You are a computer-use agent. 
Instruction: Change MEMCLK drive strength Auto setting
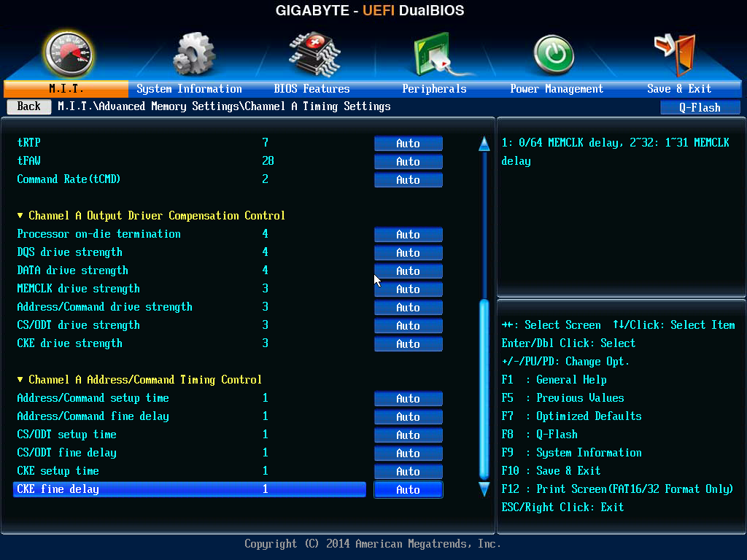coord(409,289)
